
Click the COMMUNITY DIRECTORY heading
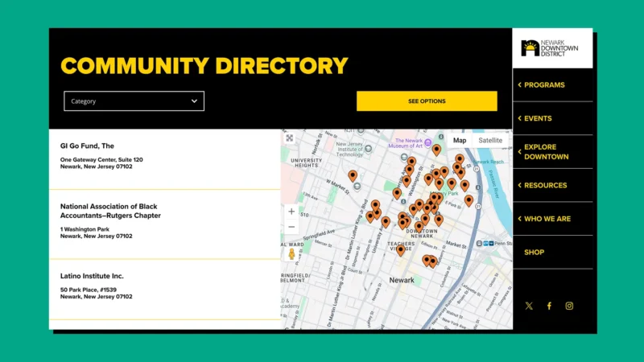(204, 66)
